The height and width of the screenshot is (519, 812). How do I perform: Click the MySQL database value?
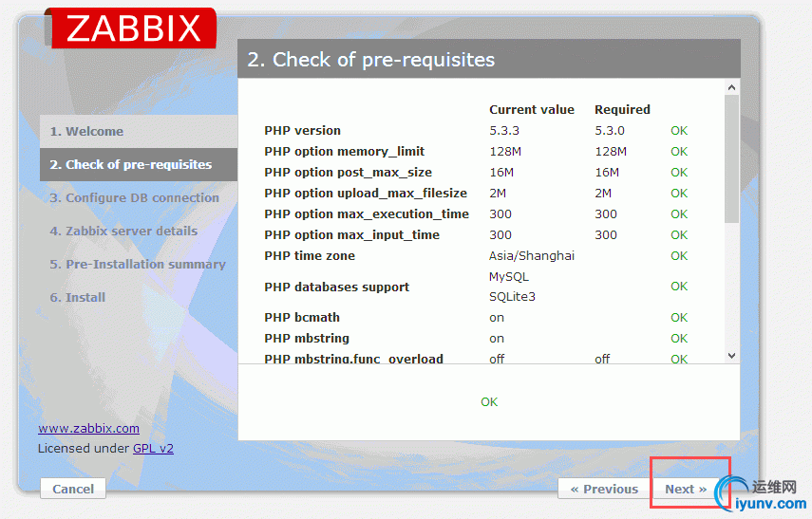[509, 277]
